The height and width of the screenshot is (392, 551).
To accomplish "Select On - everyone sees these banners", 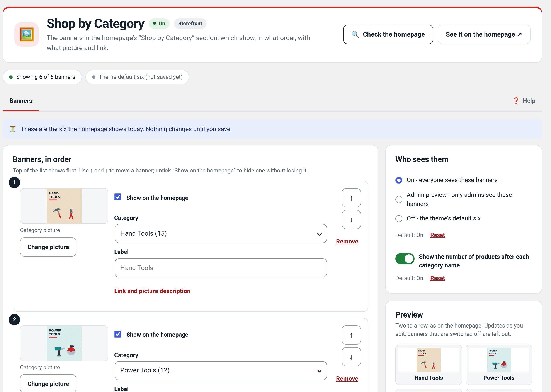I will [x=399, y=180].
